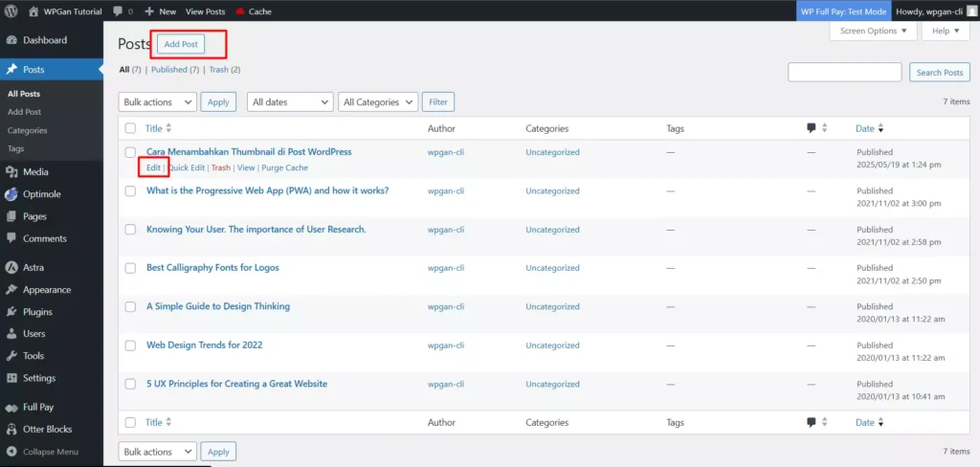Click the Plugins plug icon
This screenshot has width=980, height=467.
[x=11, y=311]
